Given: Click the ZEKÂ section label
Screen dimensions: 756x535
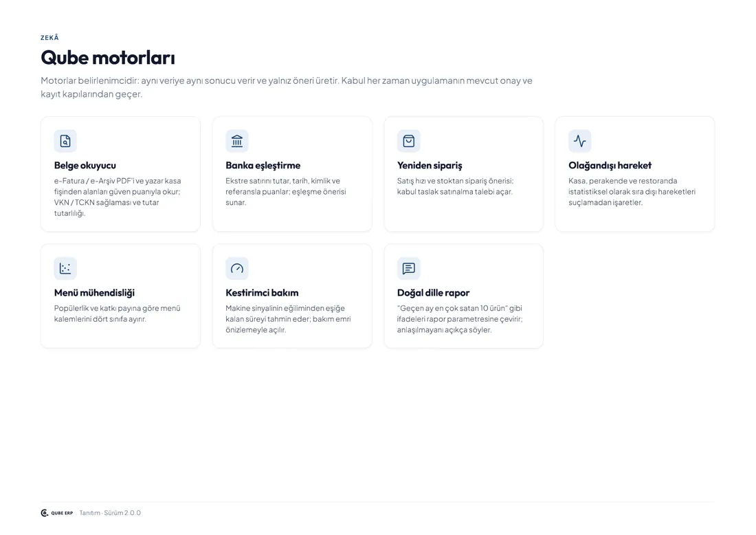Looking at the screenshot, I should tap(49, 38).
